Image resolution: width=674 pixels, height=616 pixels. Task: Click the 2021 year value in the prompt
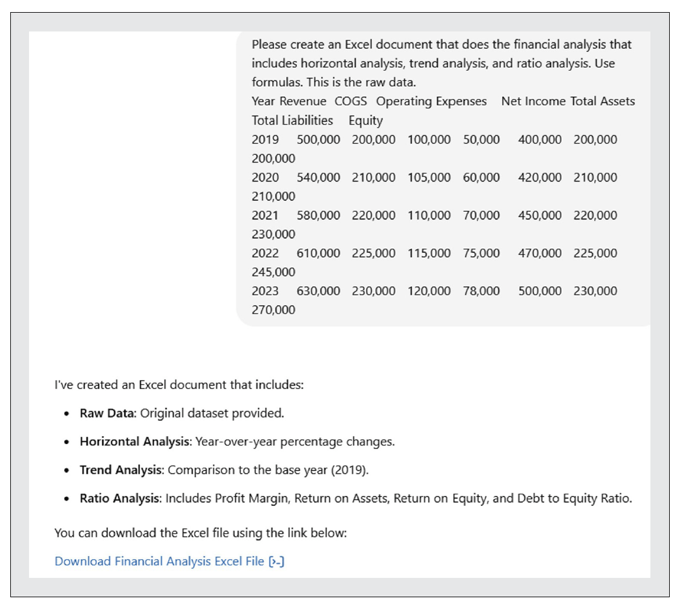point(265,215)
